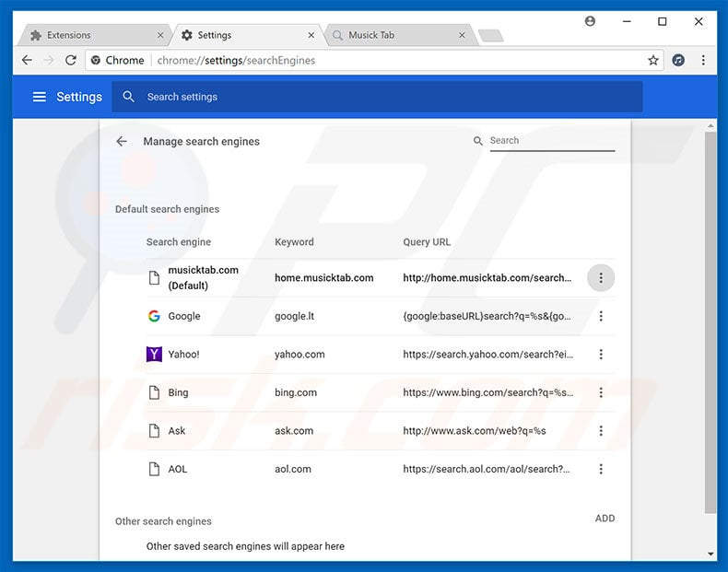The height and width of the screenshot is (572, 728).
Task: Open more actions menu for Yahoo!
Action: (x=601, y=355)
